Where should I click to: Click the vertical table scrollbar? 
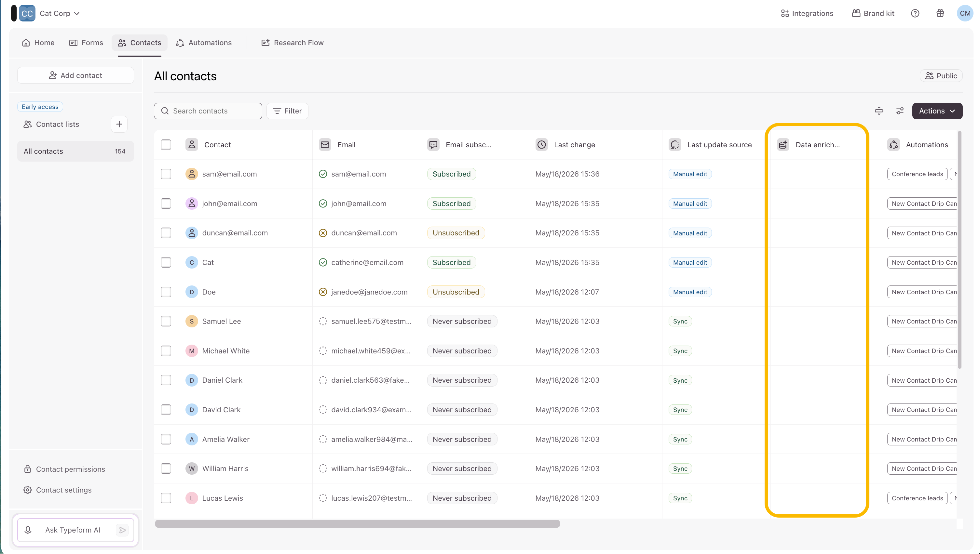(x=960, y=250)
